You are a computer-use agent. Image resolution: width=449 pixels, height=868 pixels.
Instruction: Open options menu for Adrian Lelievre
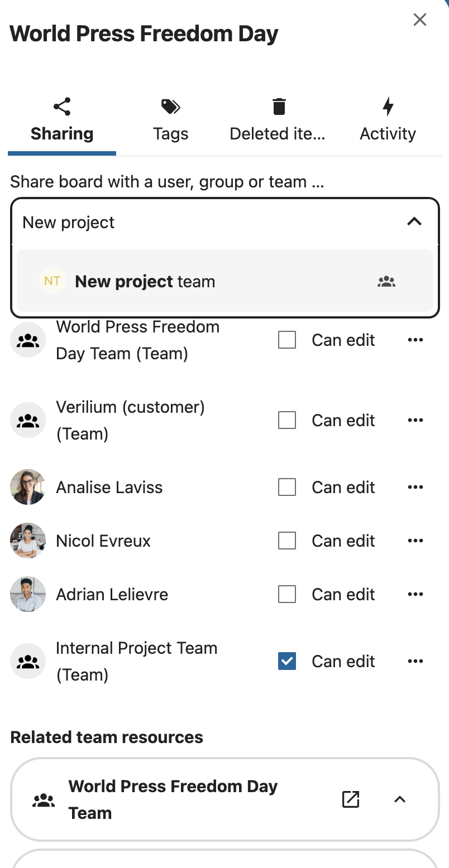[x=415, y=594]
